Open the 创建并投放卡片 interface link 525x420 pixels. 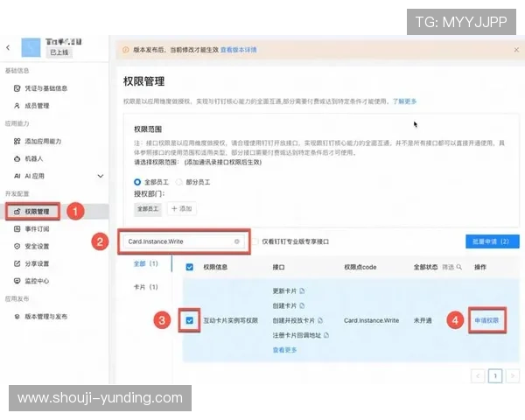[x=294, y=320]
